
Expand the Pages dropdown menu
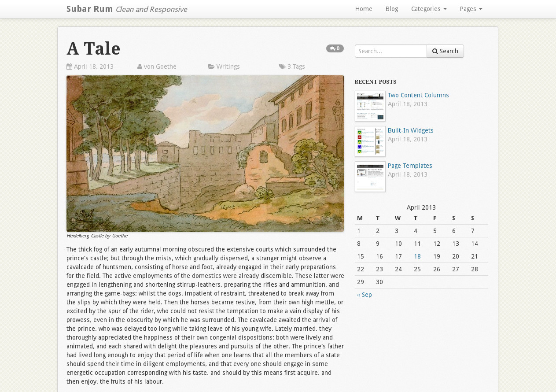[x=471, y=9]
